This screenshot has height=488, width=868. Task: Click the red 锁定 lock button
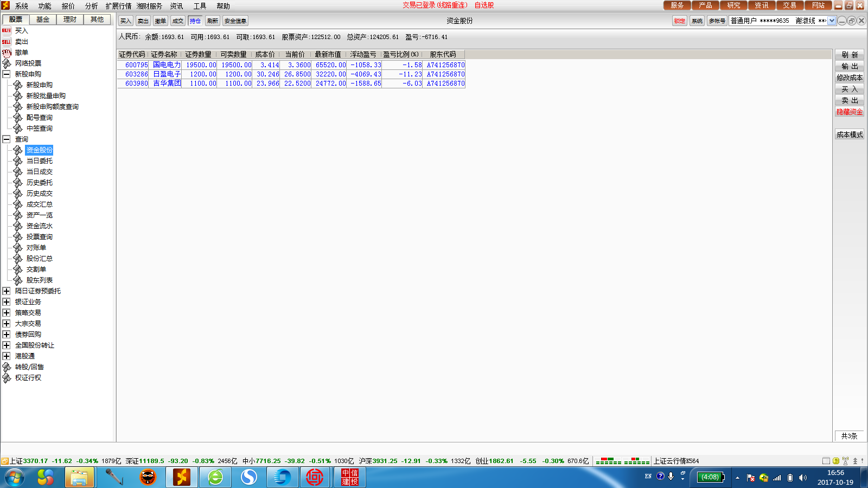pyautogui.click(x=680, y=21)
